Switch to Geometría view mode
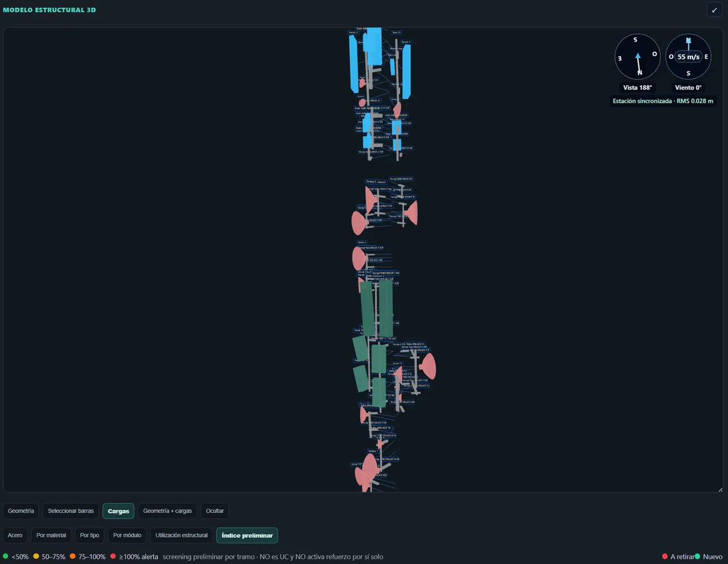 [21, 511]
